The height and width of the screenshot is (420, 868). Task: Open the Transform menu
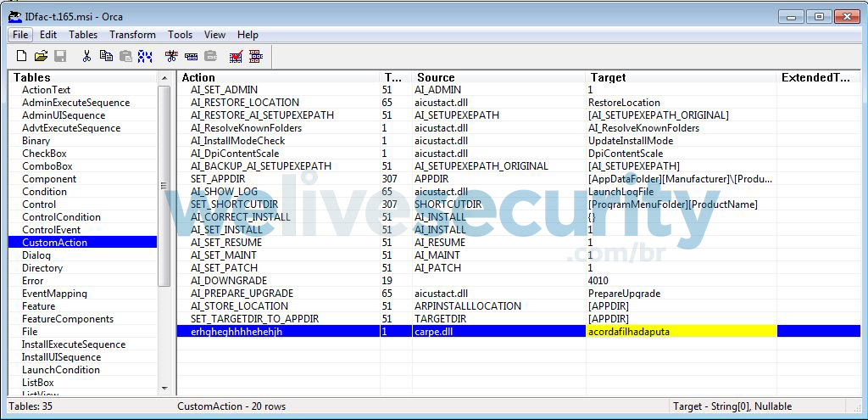[132, 34]
